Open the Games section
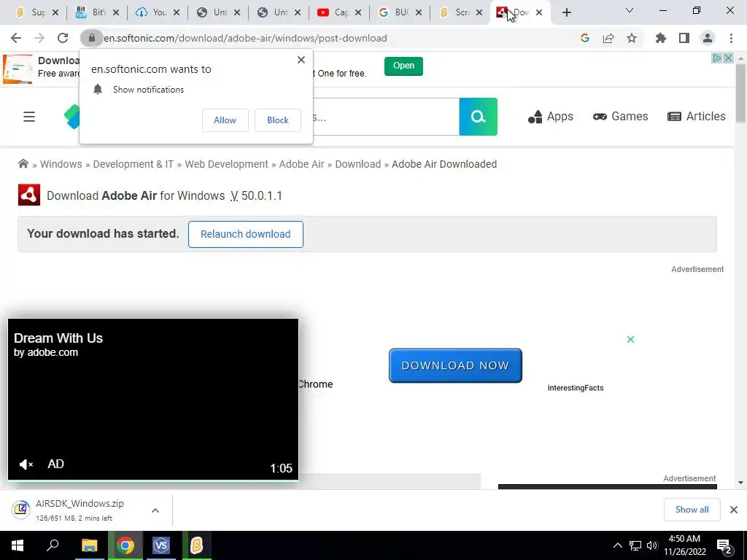747x560 pixels. 620,117
